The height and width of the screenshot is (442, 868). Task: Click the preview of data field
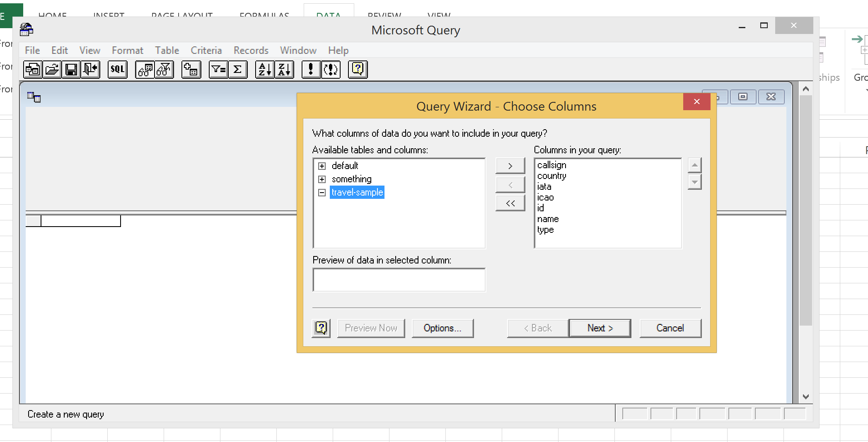[x=399, y=280]
